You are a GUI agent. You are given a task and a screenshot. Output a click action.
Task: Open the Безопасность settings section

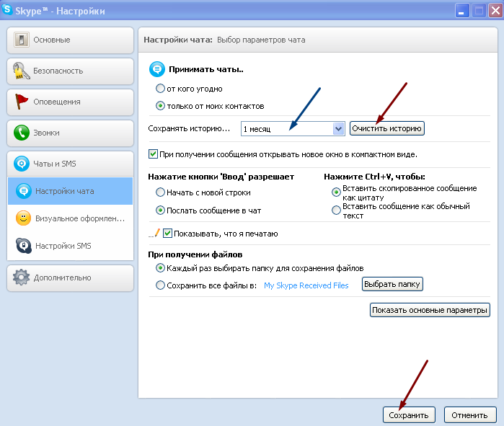tap(70, 71)
